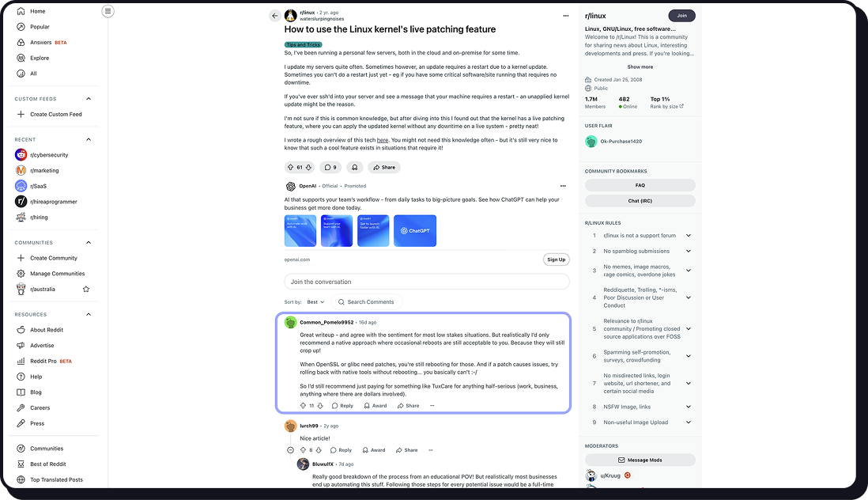Collapse lurch99's comment thread
Image resolution: width=868 pixels, height=500 pixels.
(290, 450)
